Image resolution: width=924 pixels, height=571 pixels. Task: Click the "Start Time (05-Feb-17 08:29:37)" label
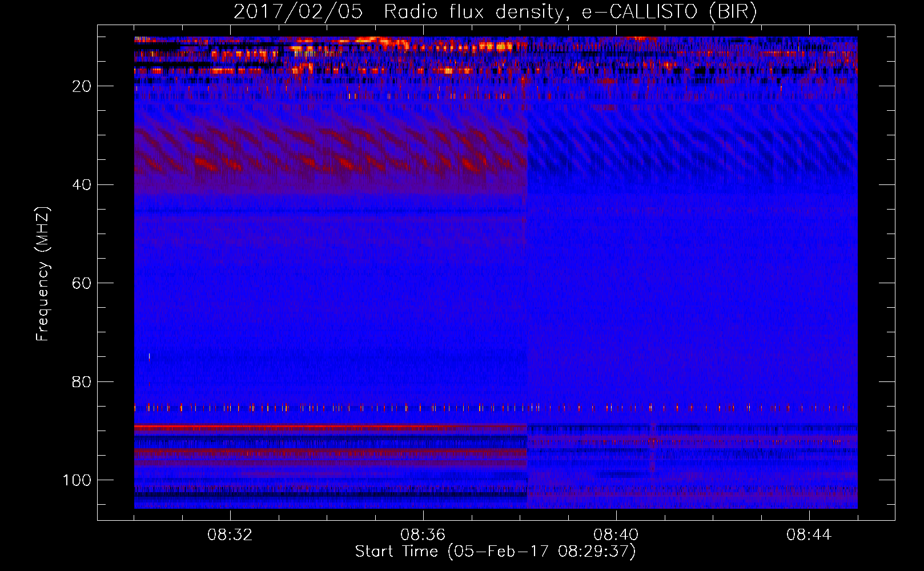point(495,552)
